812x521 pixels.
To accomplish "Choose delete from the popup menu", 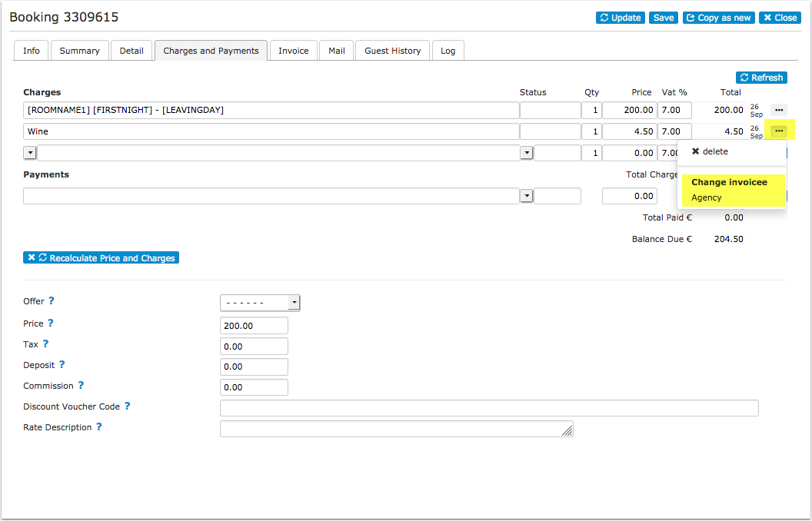I will [710, 151].
